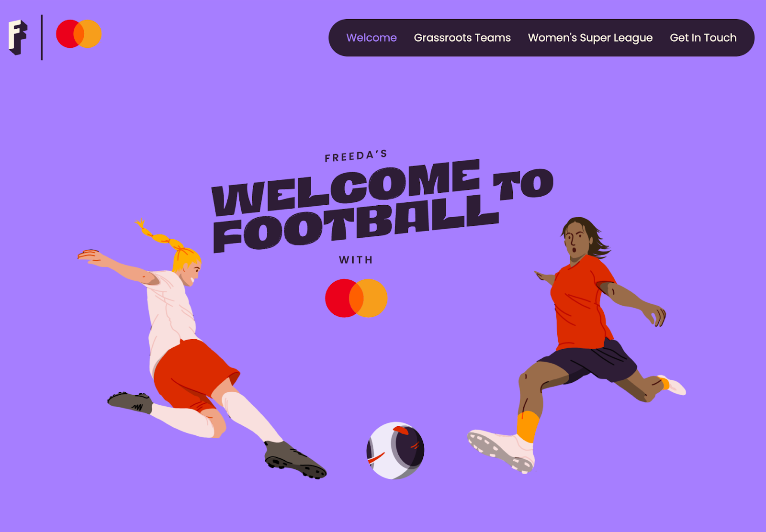Click the Mastercard logo in header
Image resolution: width=766 pixels, height=532 pixels.
coord(79,33)
